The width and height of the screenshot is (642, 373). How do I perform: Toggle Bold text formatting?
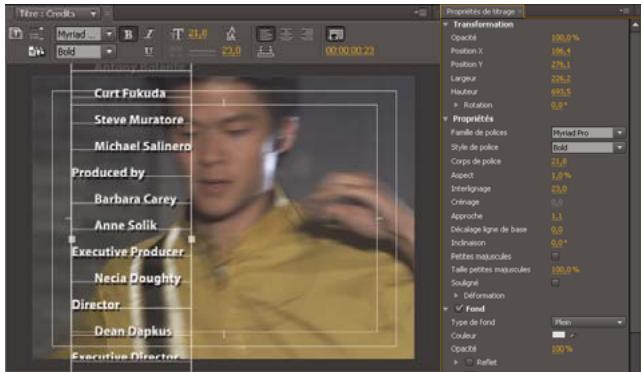(x=128, y=34)
